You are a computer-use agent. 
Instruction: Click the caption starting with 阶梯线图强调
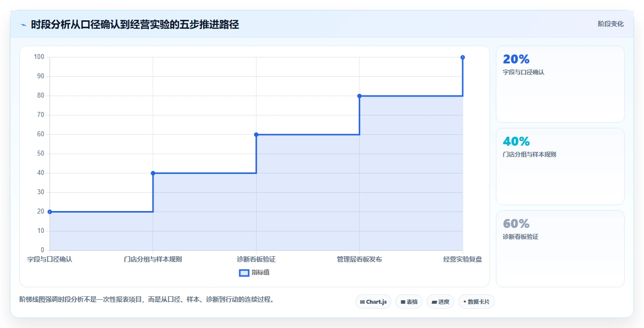(x=147, y=299)
